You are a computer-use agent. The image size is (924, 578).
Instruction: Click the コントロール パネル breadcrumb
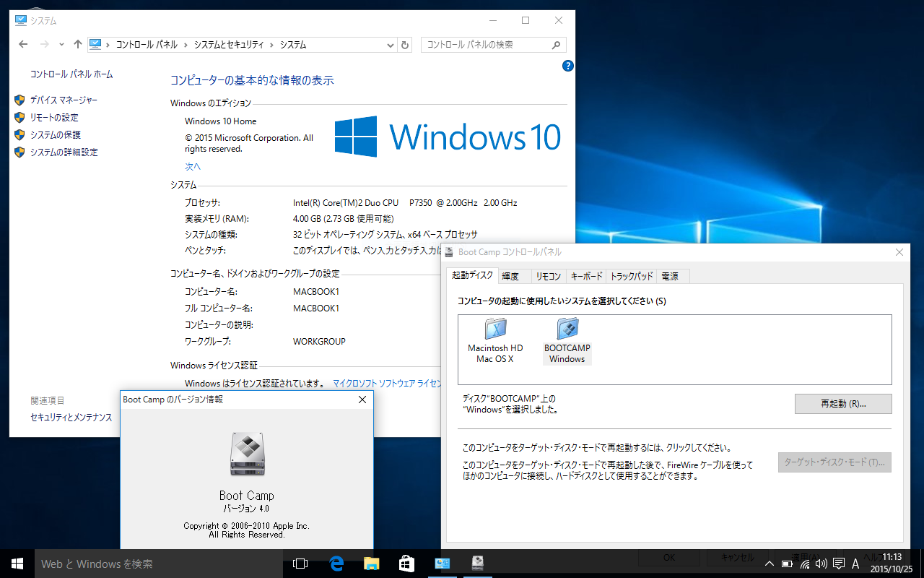pyautogui.click(x=146, y=45)
